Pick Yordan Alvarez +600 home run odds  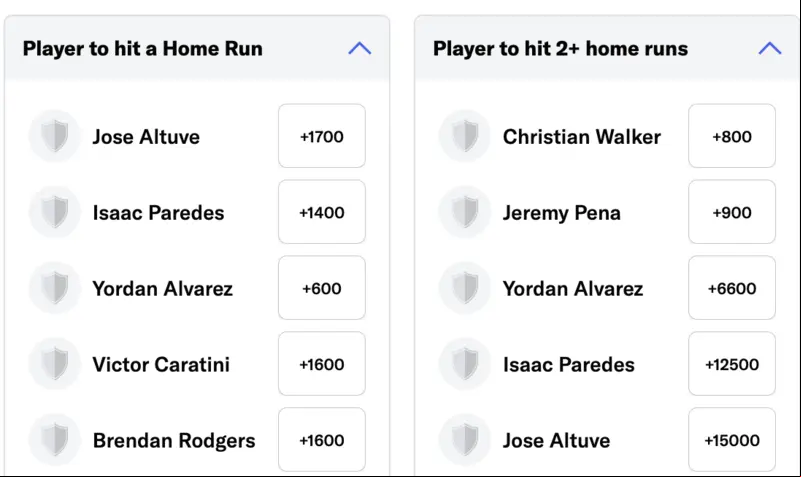tap(322, 288)
